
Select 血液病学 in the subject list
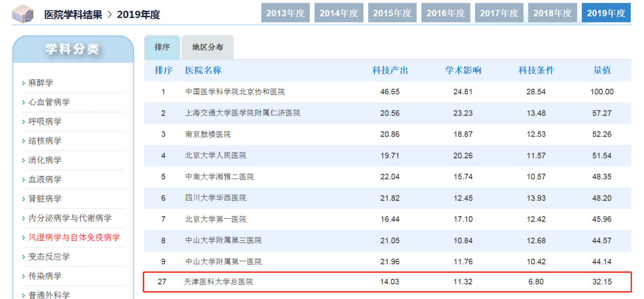tap(45, 179)
